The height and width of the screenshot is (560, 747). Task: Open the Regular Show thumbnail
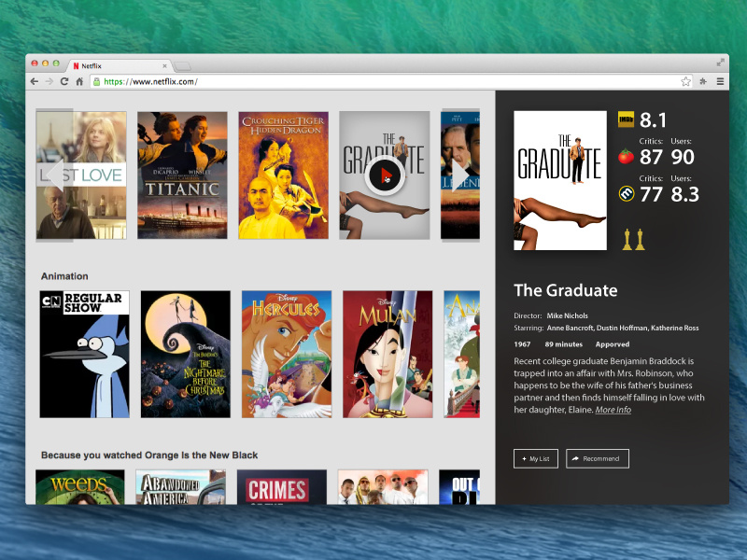tap(84, 355)
